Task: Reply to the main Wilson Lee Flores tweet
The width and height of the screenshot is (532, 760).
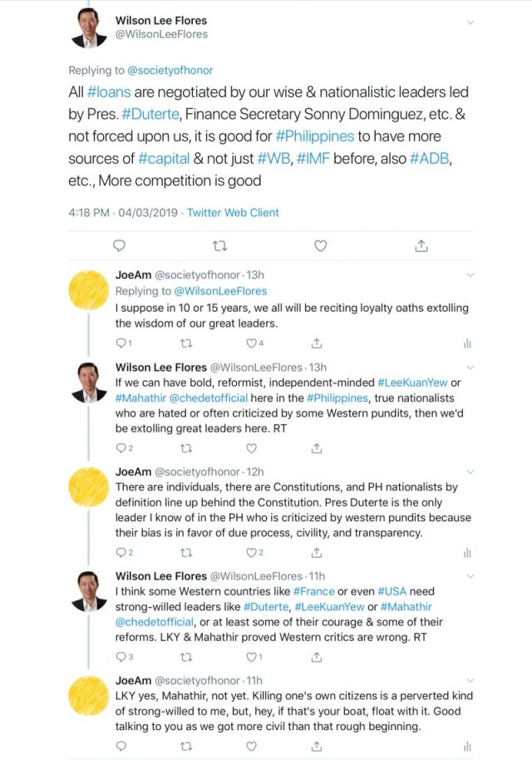Action: [120, 245]
